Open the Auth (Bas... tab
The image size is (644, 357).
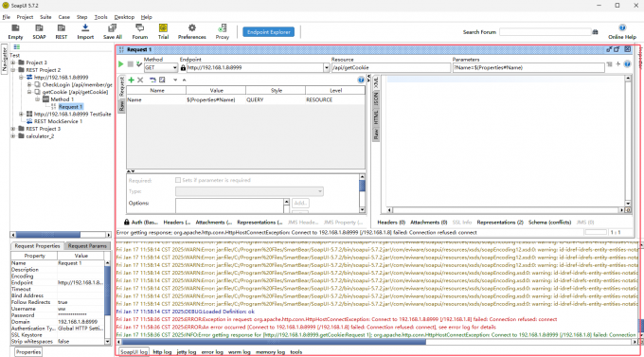[141, 223]
